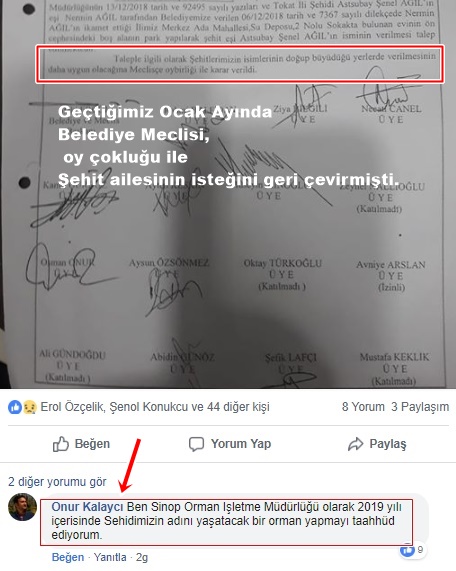
Task: Expand 2 diğer yorumu gör
Action: (x=57, y=482)
